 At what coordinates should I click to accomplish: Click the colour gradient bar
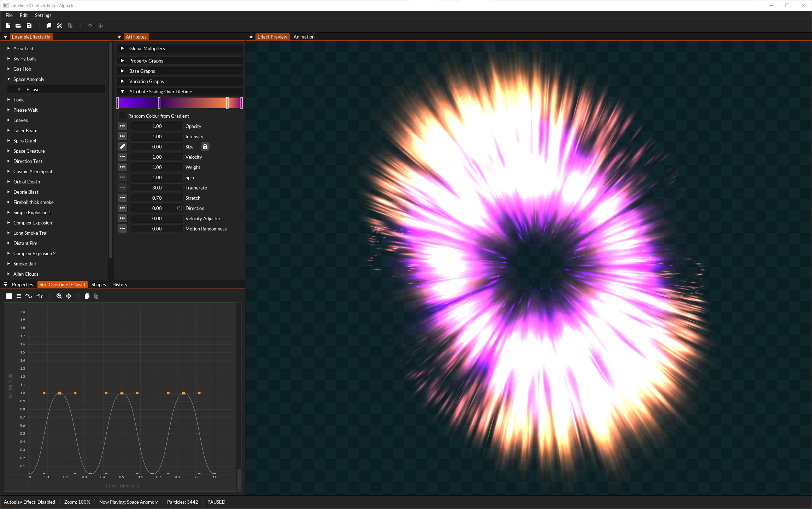[x=180, y=103]
